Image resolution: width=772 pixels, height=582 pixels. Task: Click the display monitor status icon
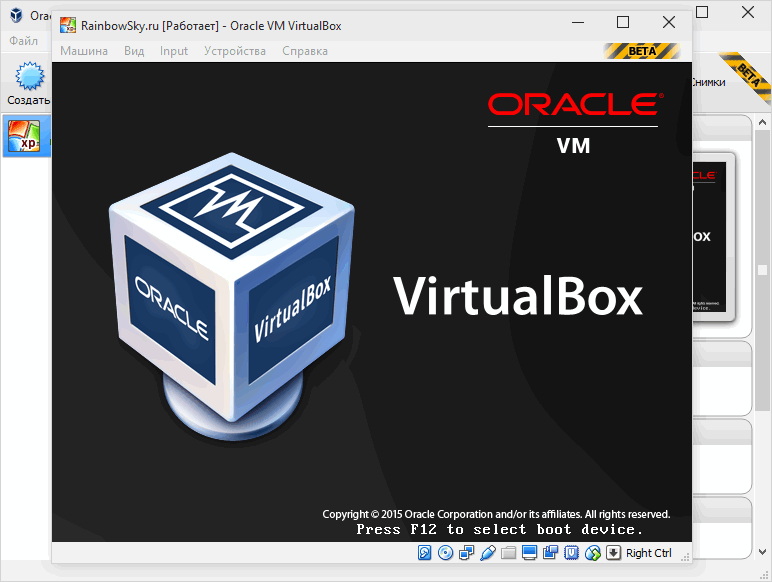529,553
